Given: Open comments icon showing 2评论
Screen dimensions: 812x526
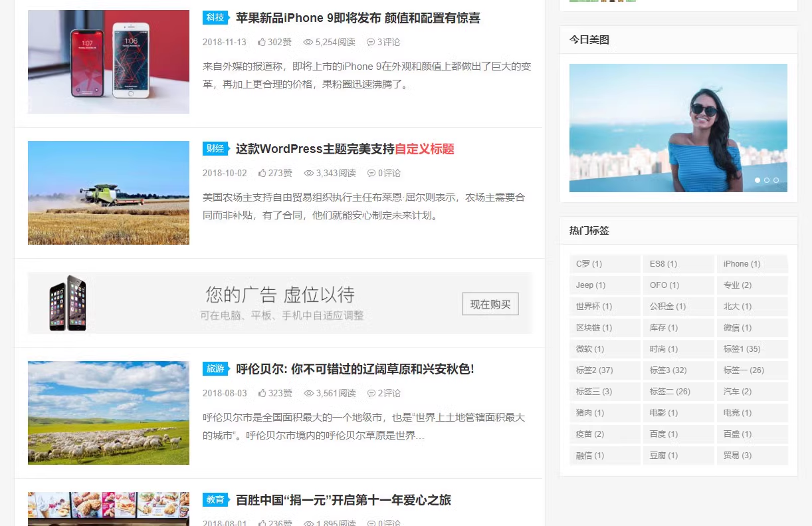Looking at the screenshot, I should click(x=371, y=393).
